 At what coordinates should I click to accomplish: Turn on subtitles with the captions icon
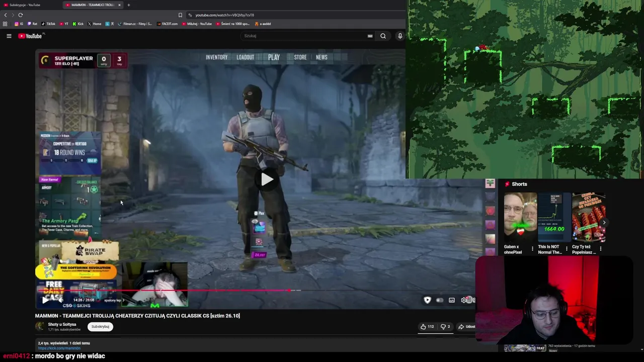coord(452,300)
